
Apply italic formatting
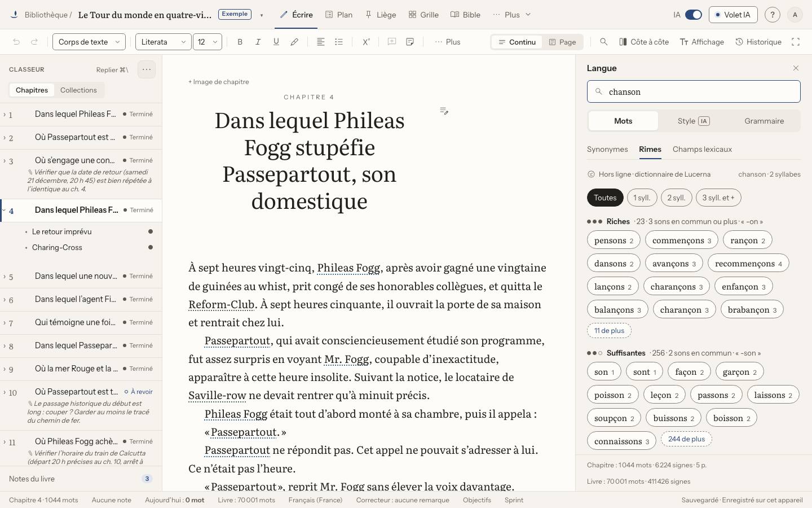[x=258, y=42]
